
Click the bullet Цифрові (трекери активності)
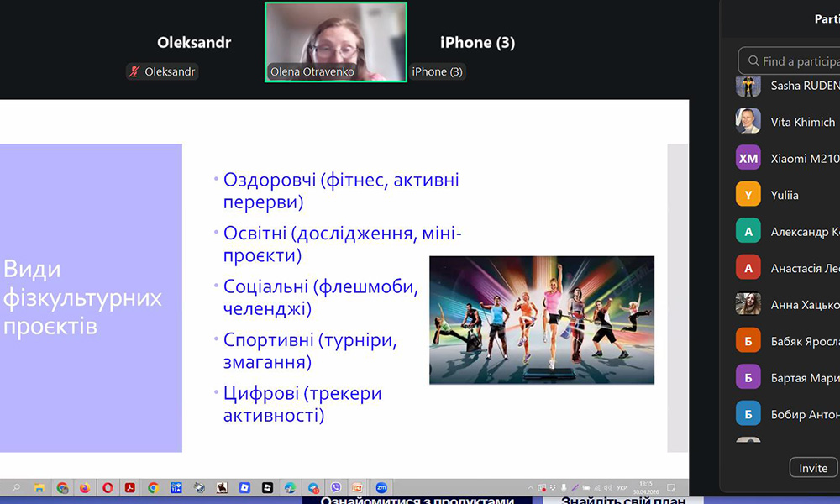coord(302,404)
